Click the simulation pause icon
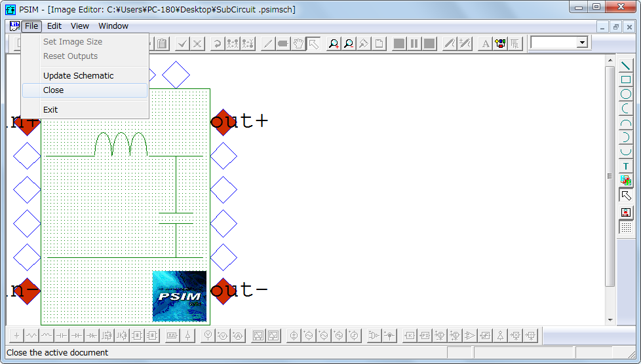 (414, 43)
